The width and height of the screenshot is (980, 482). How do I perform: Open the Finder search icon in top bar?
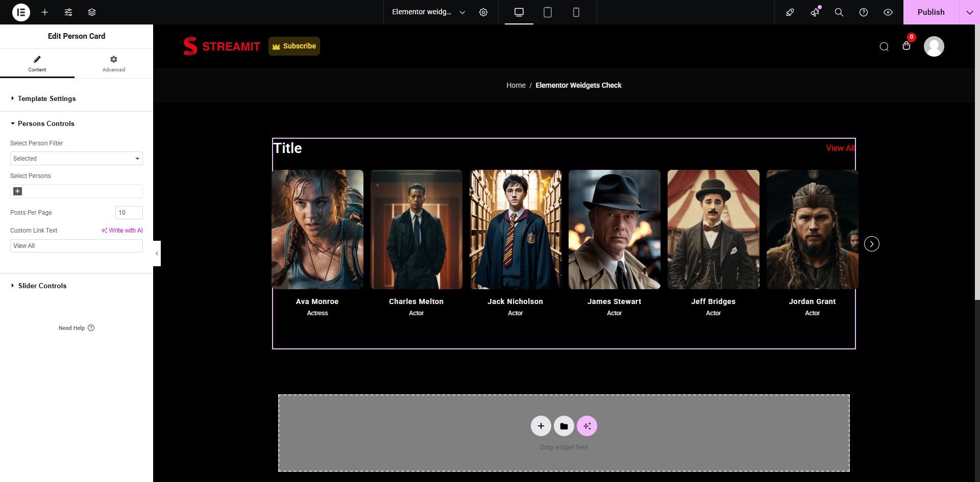click(x=839, y=12)
